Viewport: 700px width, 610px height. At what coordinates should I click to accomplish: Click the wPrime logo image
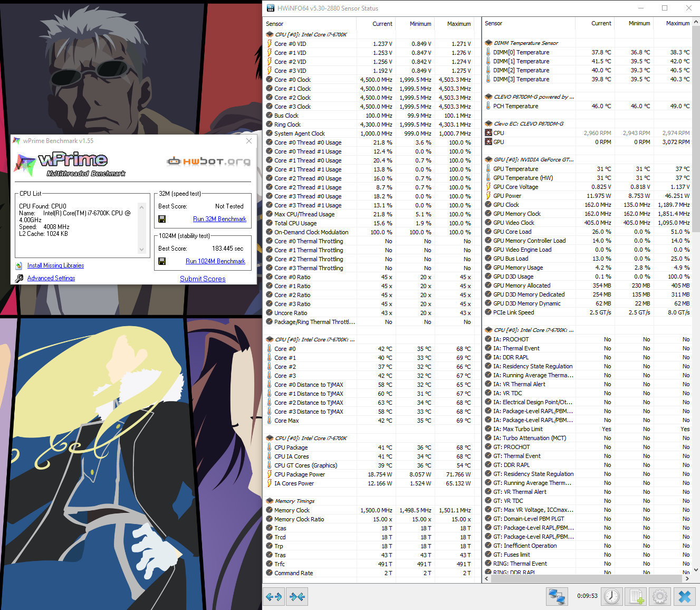[69, 164]
